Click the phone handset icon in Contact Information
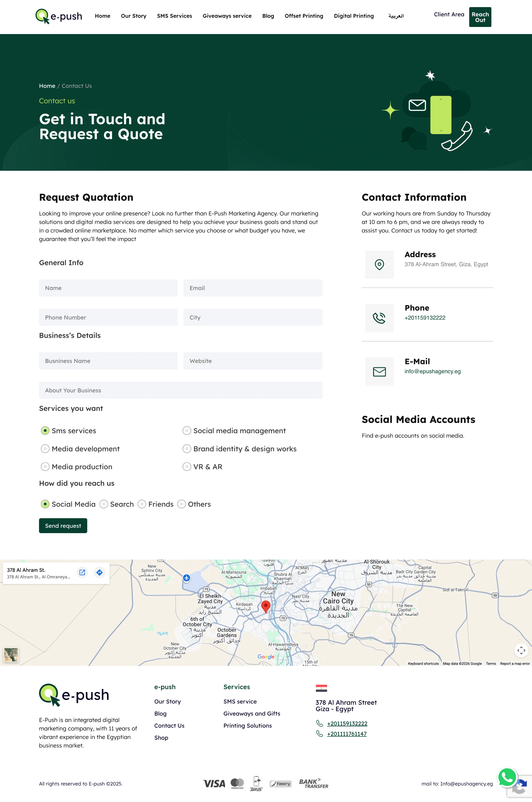 (x=379, y=318)
